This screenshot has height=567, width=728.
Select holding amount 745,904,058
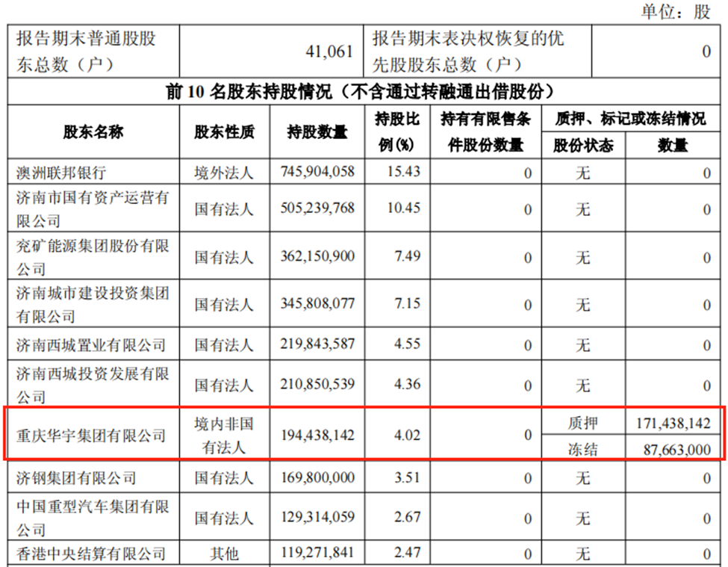pos(317,172)
